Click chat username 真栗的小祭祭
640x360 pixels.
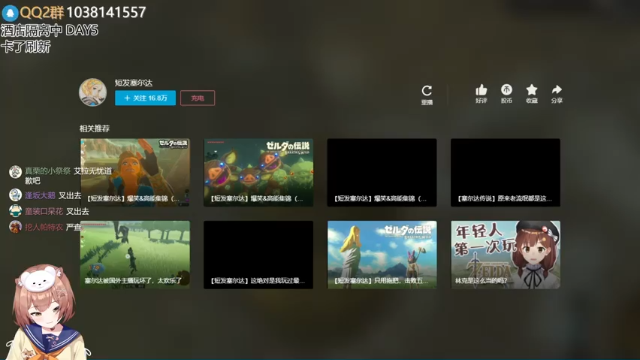click(48, 171)
